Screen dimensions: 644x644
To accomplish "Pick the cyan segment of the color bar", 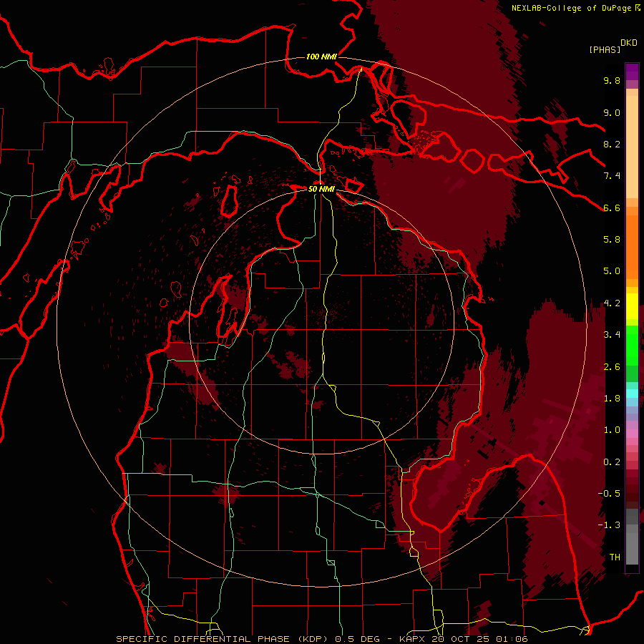I will click(632, 394).
